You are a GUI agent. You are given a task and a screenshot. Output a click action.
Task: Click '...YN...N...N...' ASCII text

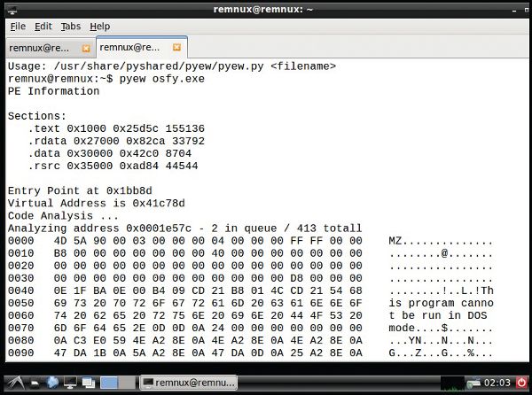pyautogui.click(x=441, y=341)
